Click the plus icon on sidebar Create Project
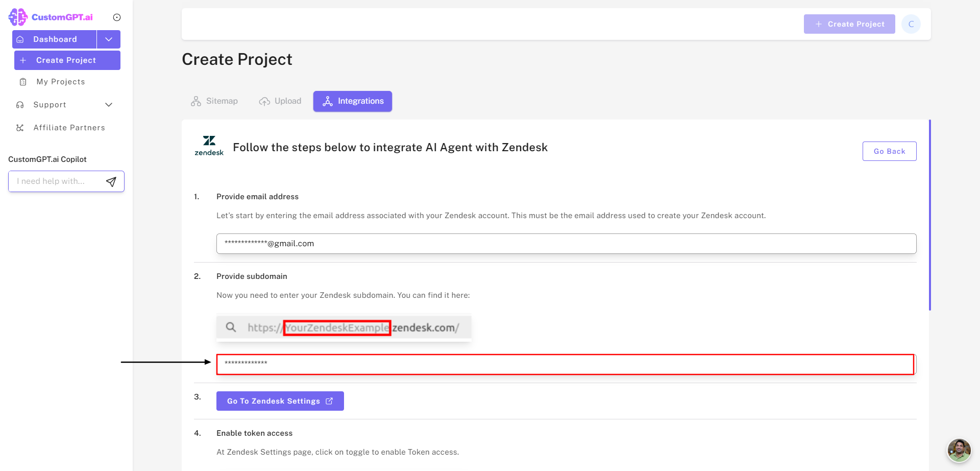This screenshot has height=471, width=980. [x=23, y=60]
